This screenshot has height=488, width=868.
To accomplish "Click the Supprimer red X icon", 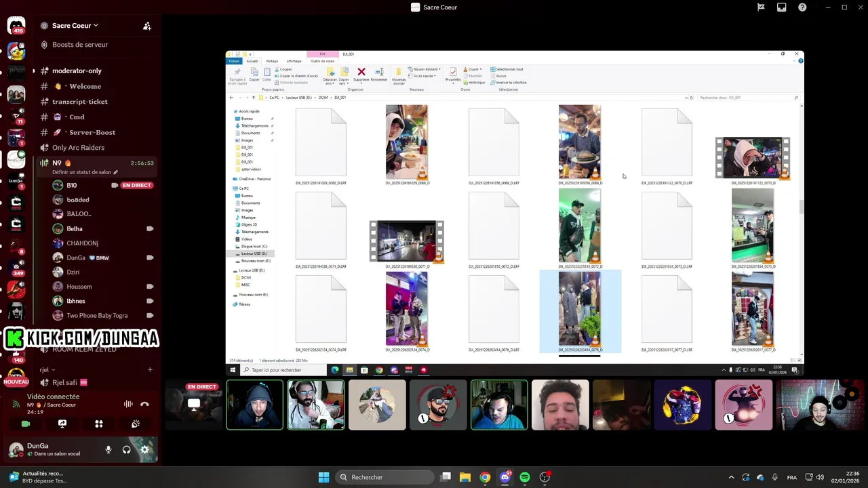I will [x=361, y=72].
